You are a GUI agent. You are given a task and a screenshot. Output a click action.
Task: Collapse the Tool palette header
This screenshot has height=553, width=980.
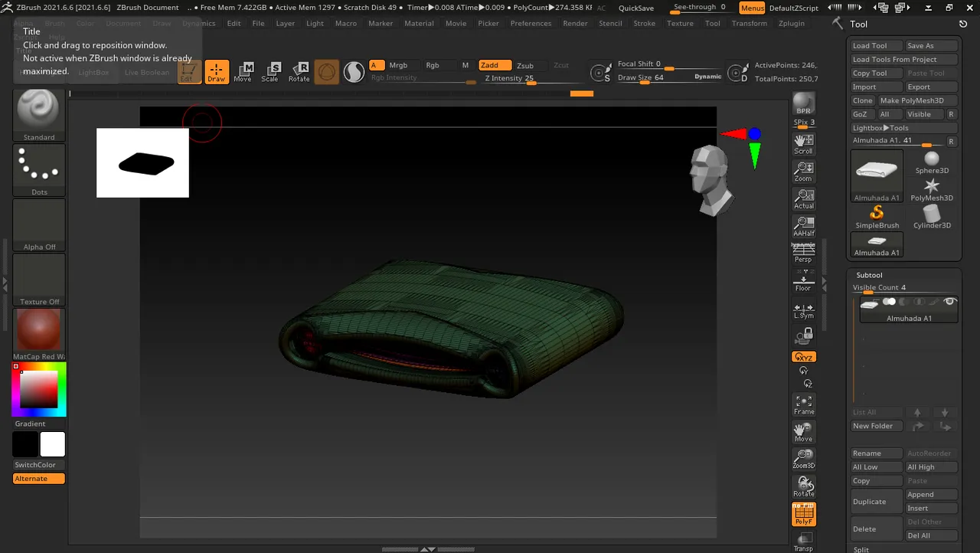(859, 24)
